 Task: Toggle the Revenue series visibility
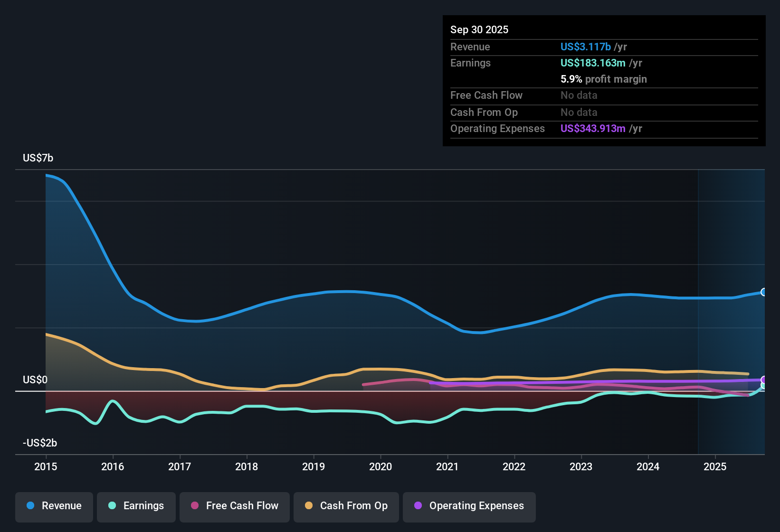pyautogui.click(x=54, y=506)
